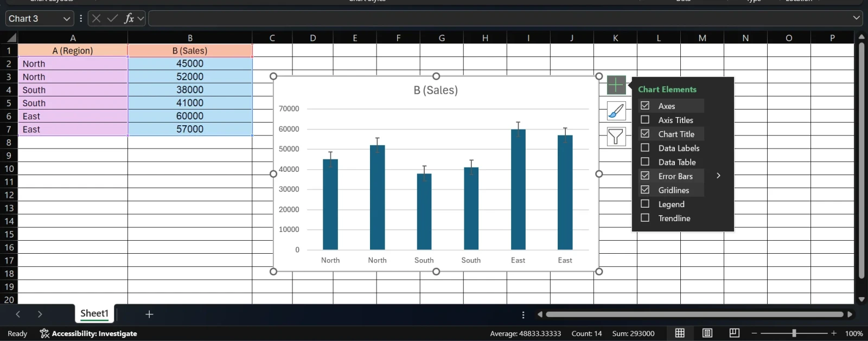Go to previous sheet arrow
Viewport: 868px width, 341px height.
[x=18, y=314]
